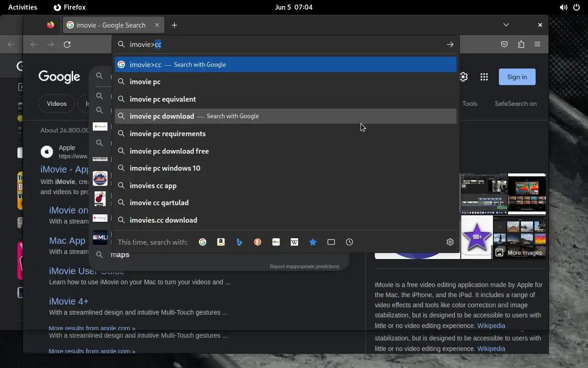This screenshot has width=588, height=368.
Task: Open Google quick settings gear
Action: pyautogui.click(x=464, y=77)
